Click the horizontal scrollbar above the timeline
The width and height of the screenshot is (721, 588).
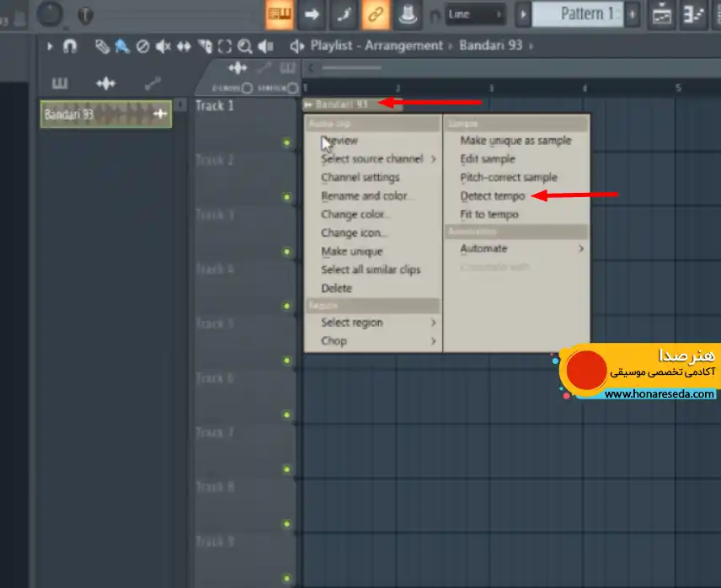351,68
